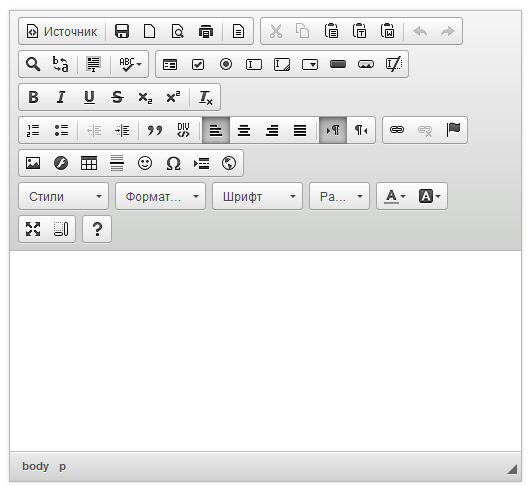Insert an image
This screenshot has width=530, height=486.
33,163
